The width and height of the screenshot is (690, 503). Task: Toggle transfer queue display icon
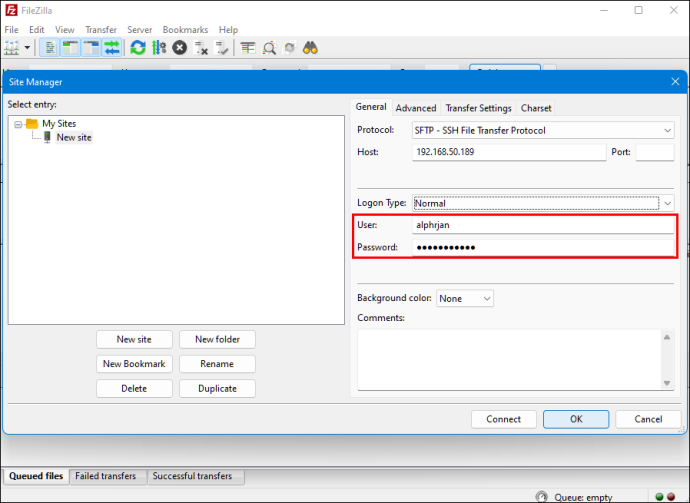(x=112, y=48)
